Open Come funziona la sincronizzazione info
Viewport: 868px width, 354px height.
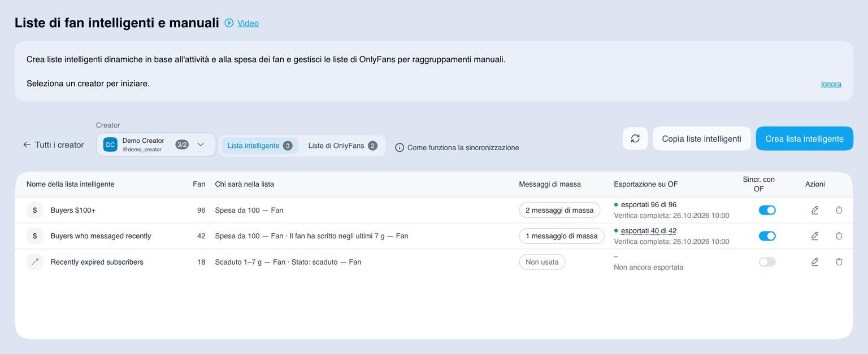point(457,147)
